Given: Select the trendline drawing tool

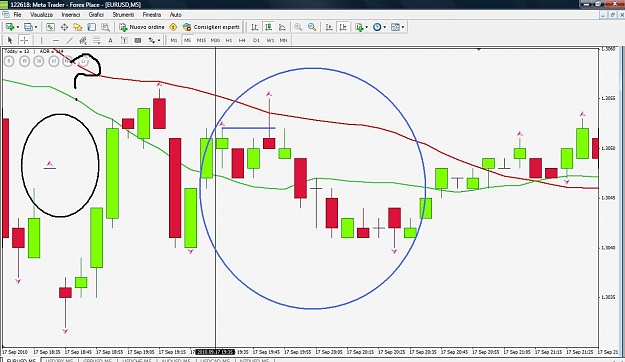Looking at the screenshot, I should [x=69, y=40].
